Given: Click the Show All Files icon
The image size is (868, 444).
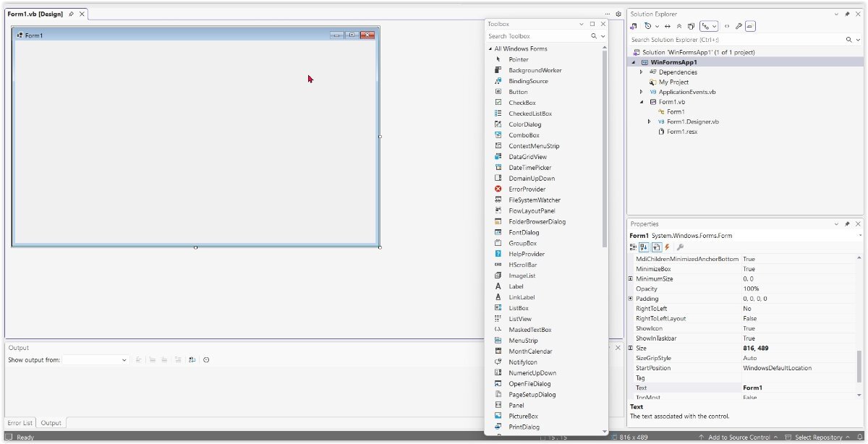Looking at the screenshot, I should tap(691, 26).
